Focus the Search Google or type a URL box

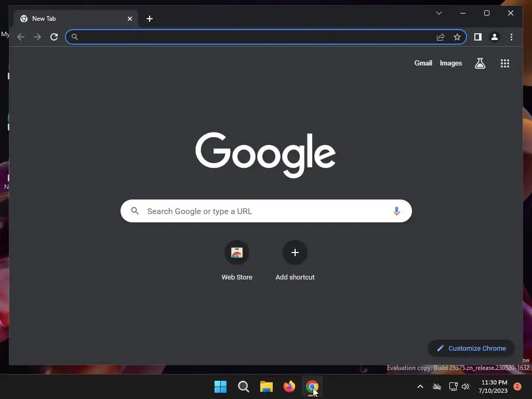pos(266,211)
